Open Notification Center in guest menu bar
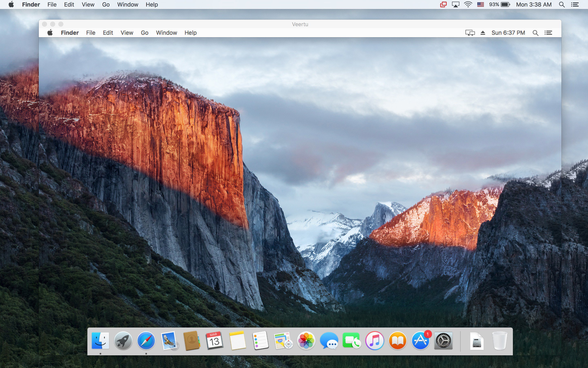The image size is (588, 368). [x=548, y=33]
